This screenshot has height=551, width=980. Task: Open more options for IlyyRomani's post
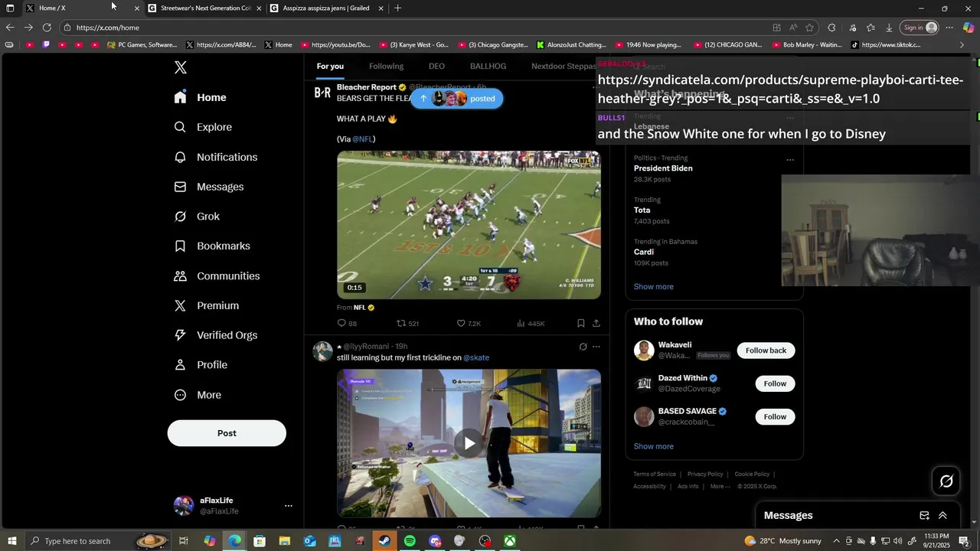(x=596, y=347)
